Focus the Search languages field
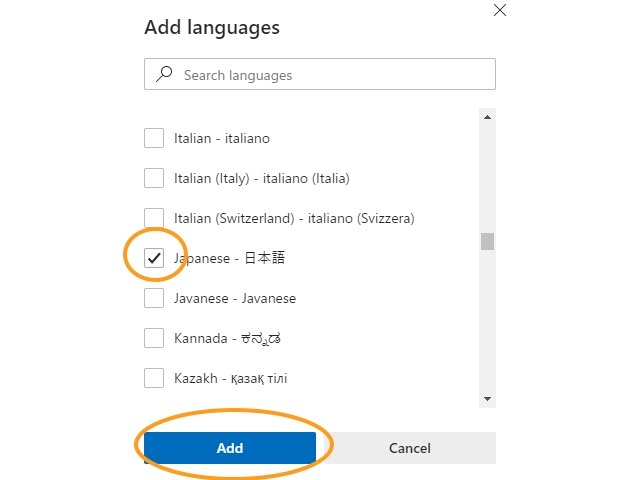 click(320, 74)
